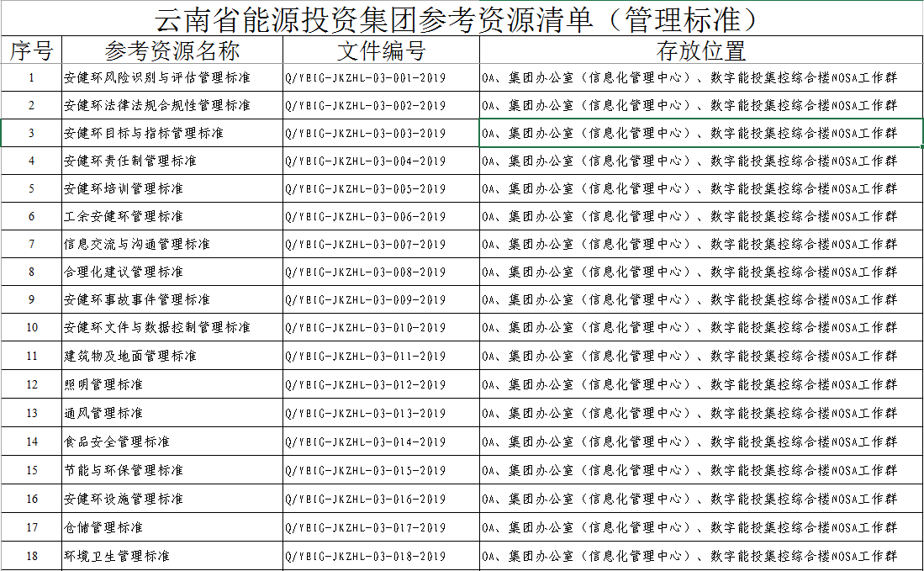The height and width of the screenshot is (571, 924).
Task: Click the cell 安健环风险识别与评估管理标准
Action: pyautogui.click(x=157, y=78)
